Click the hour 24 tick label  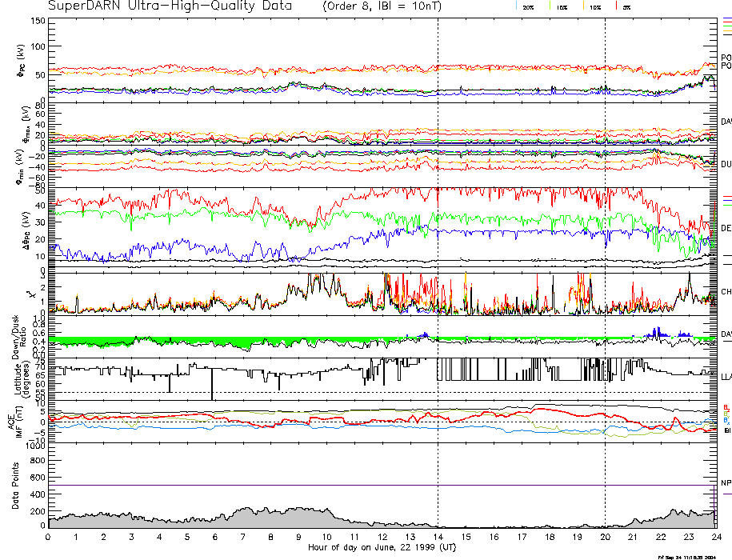(x=715, y=538)
